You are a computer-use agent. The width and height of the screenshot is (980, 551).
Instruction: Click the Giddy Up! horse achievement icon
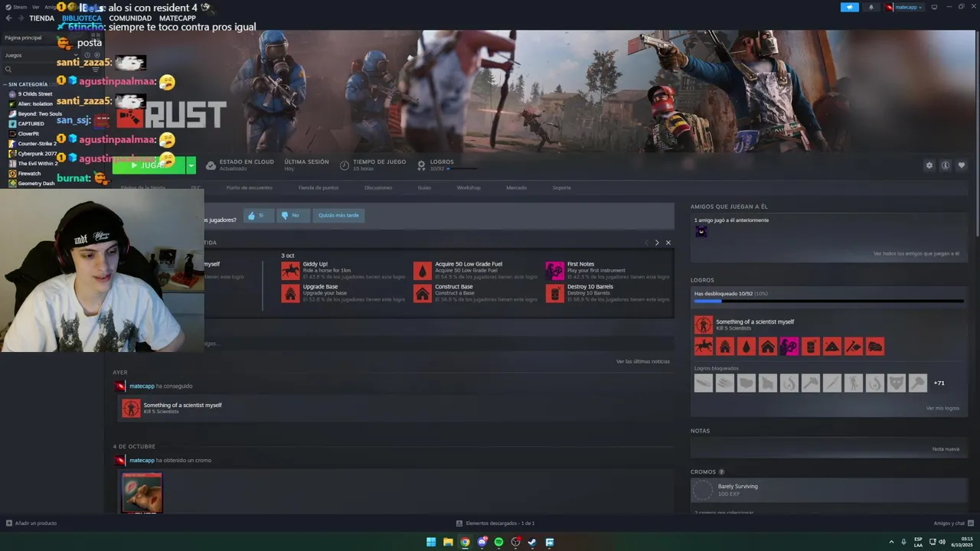pos(290,270)
